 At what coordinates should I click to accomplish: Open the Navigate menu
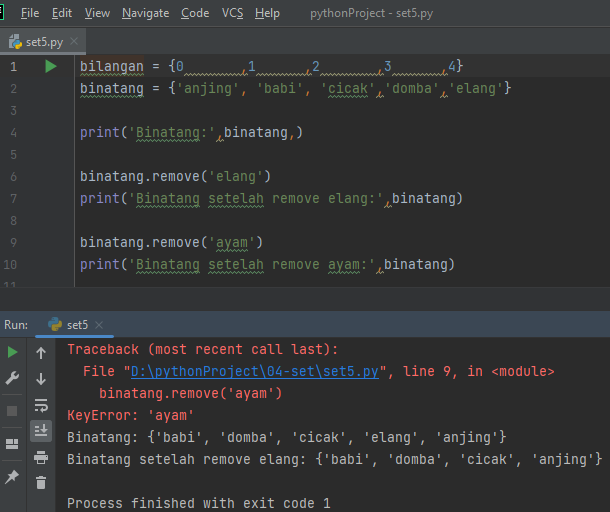(x=145, y=13)
